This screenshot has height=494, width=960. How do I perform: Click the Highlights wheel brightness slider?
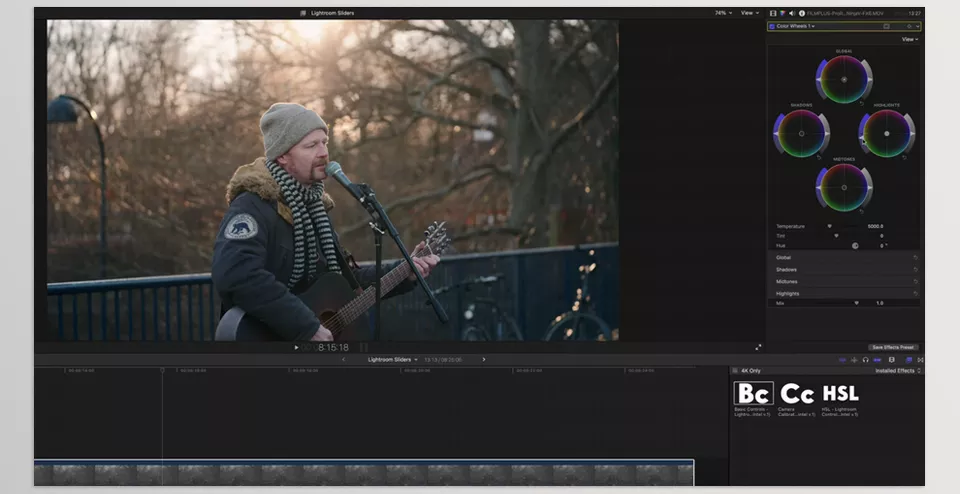coord(912,133)
